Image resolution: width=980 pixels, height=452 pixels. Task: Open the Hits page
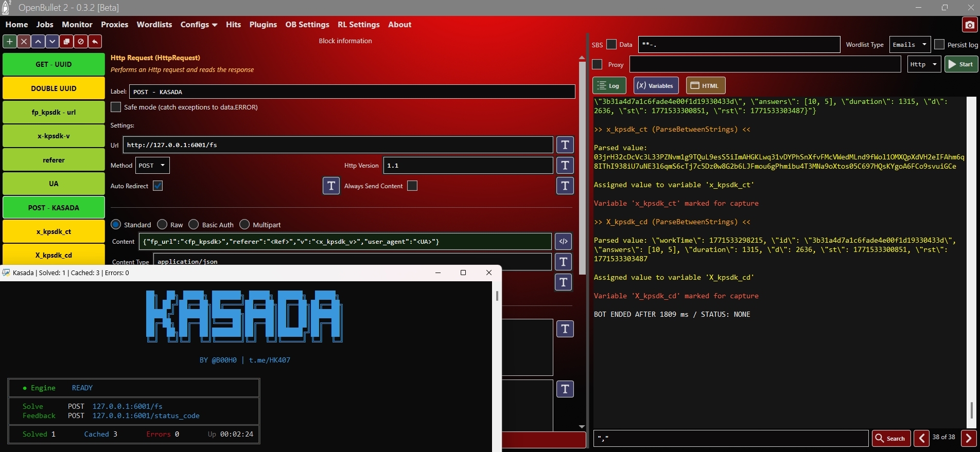click(233, 25)
